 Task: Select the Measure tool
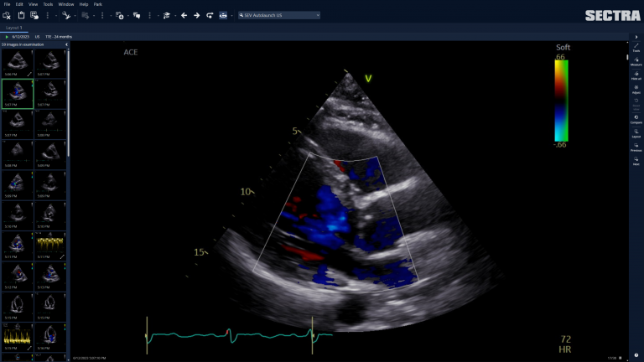pyautogui.click(x=636, y=61)
